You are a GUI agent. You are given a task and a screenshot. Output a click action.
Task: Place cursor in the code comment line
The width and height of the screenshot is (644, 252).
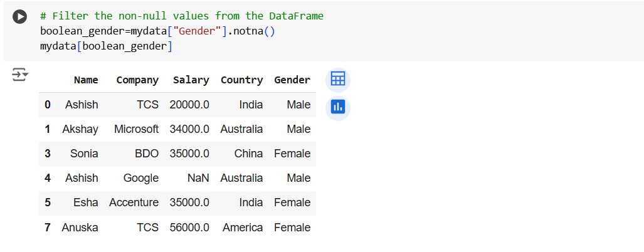tap(181, 16)
